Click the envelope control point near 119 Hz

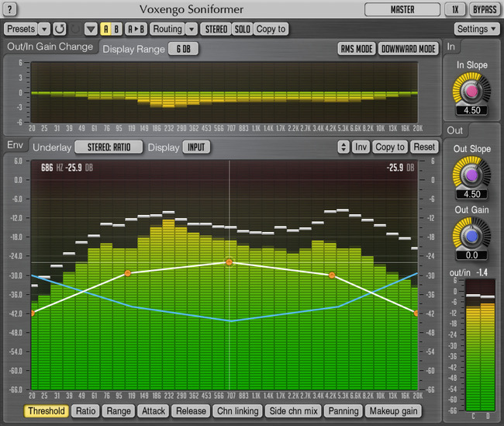coord(128,273)
